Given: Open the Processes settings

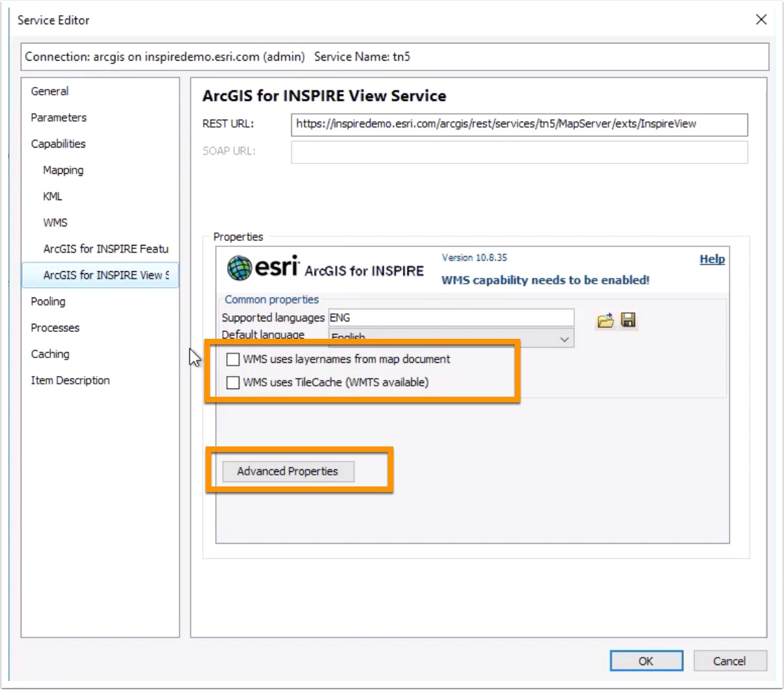Looking at the screenshot, I should point(55,328).
